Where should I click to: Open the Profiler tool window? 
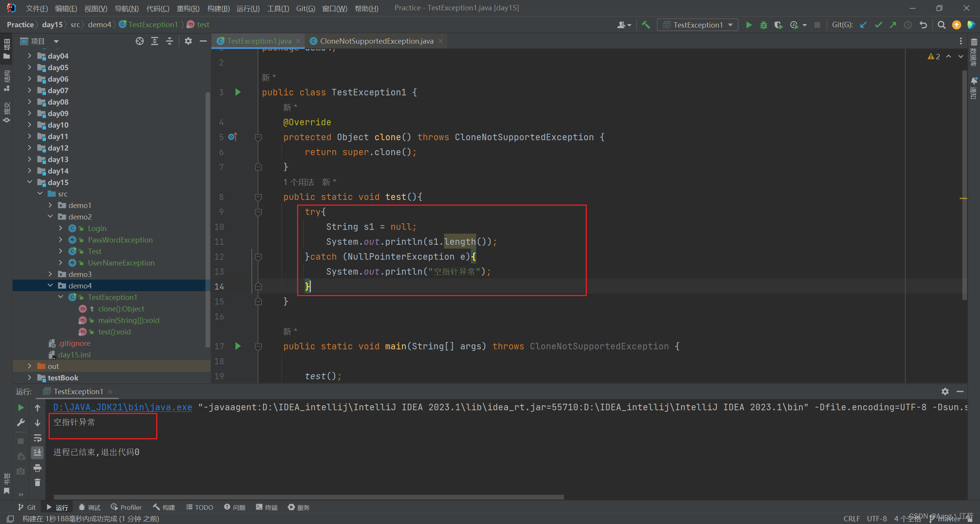click(126, 507)
